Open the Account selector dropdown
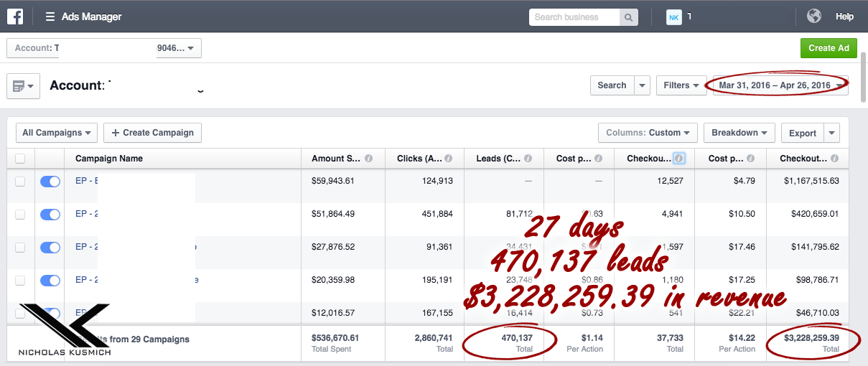868x366 pixels. (x=104, y=48)
